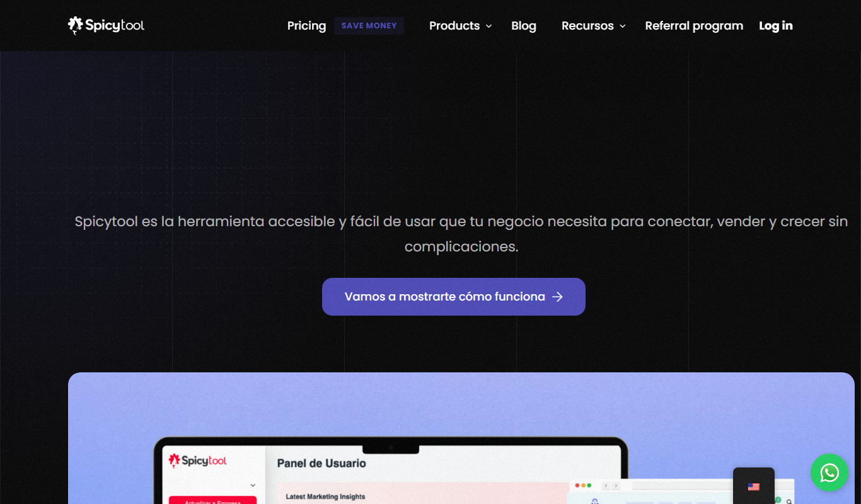The height and width of the screenshot is (504, 861).
Task: Click Vamos a mostrarte cómo funciona button
Action: pos(454,297)
